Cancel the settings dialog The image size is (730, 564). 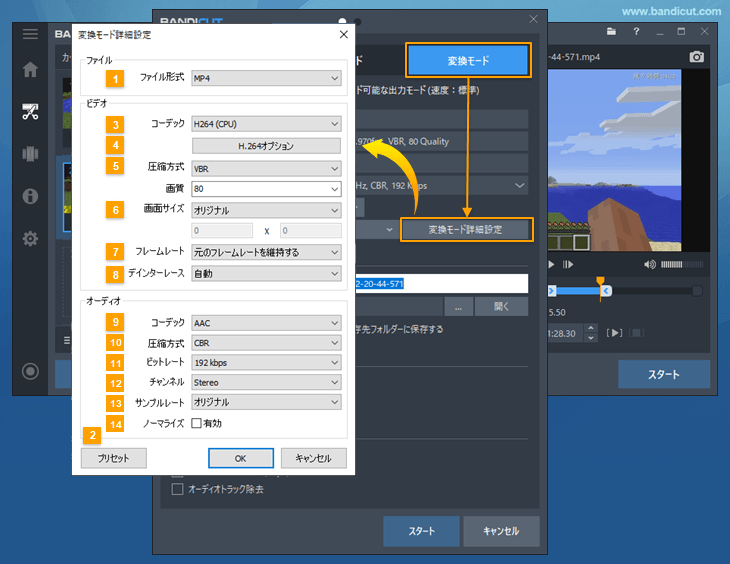click(x=313, y=458)
